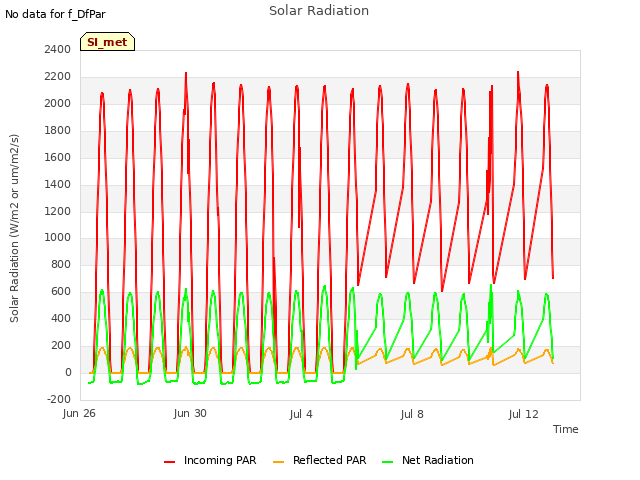The height and width of the screenshot is (480, 640).
Task: Toggle the Reflected PAR legend entry
Action: [x=320, y=460]
